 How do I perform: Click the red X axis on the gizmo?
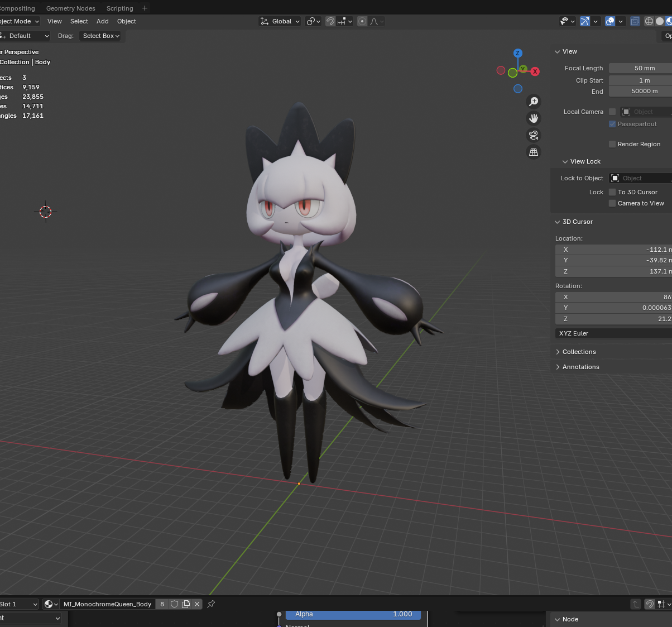[535, 71]
